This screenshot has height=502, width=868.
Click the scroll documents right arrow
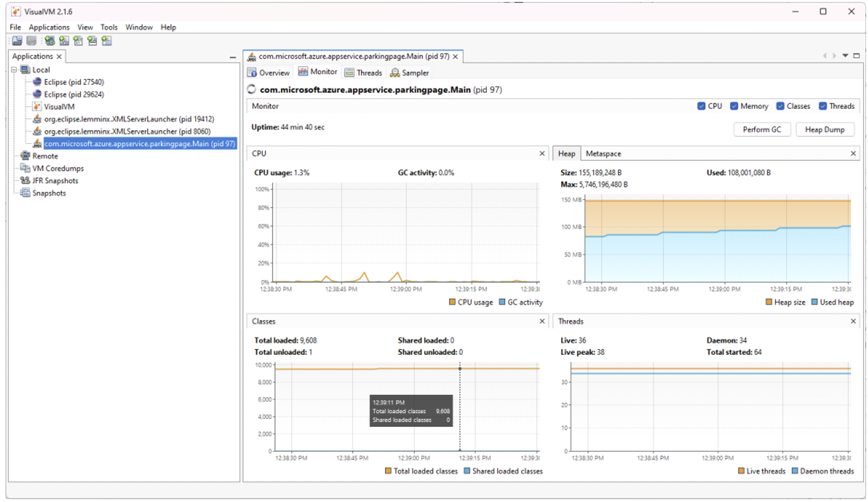[x=834, y=56]
